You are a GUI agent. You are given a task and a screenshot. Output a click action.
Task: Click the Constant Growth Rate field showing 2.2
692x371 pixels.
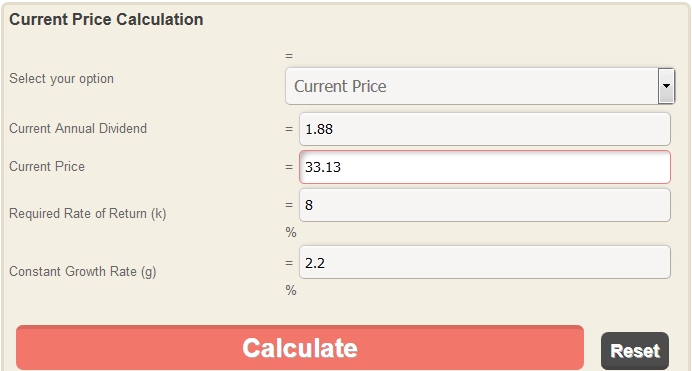485,262
